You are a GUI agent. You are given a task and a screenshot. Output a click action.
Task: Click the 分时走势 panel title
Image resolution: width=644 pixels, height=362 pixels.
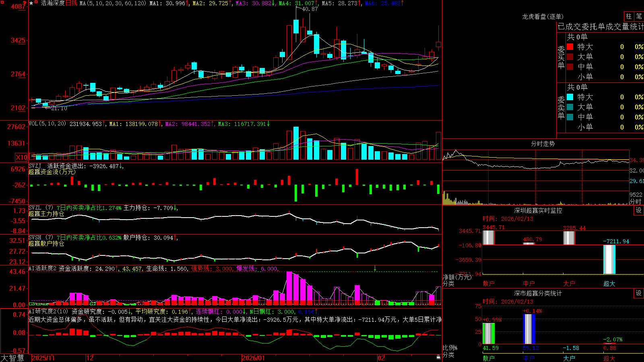[543, 144]
